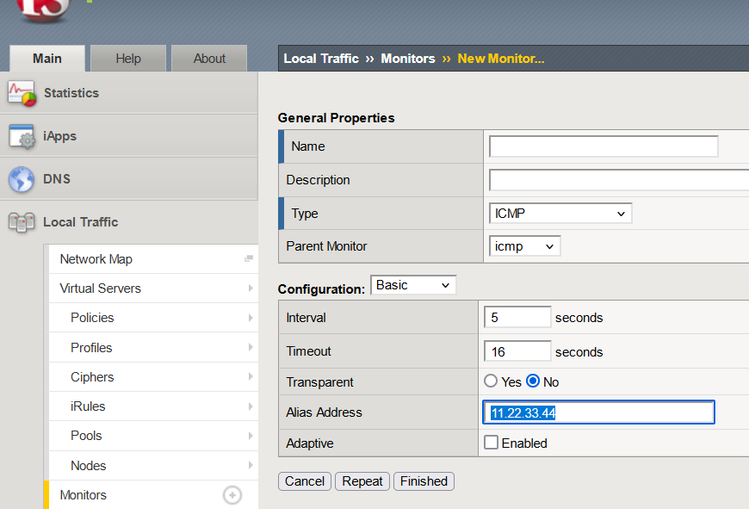Open the Parent Monitor dropdown

[524, 246]
